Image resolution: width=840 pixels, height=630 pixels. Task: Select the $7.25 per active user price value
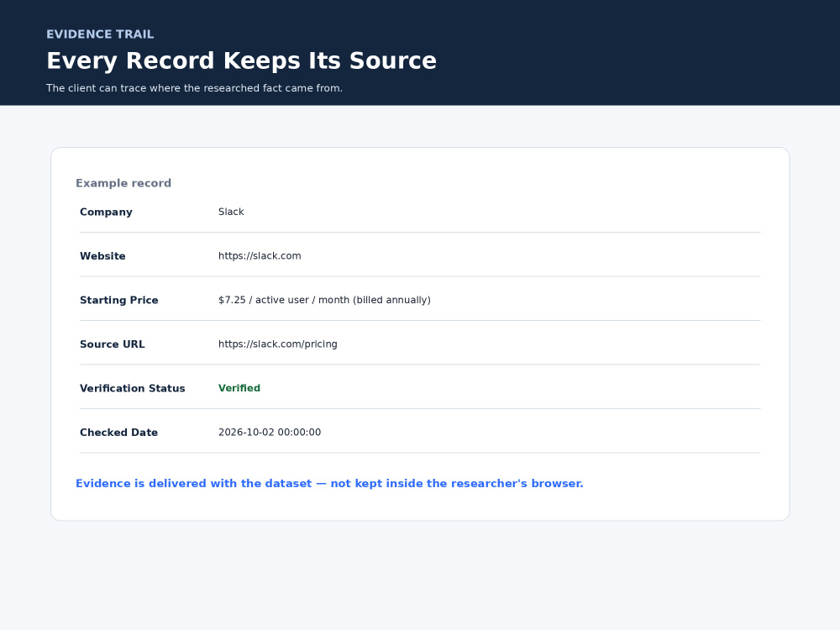pyautogui.click(x=324, y=300)
